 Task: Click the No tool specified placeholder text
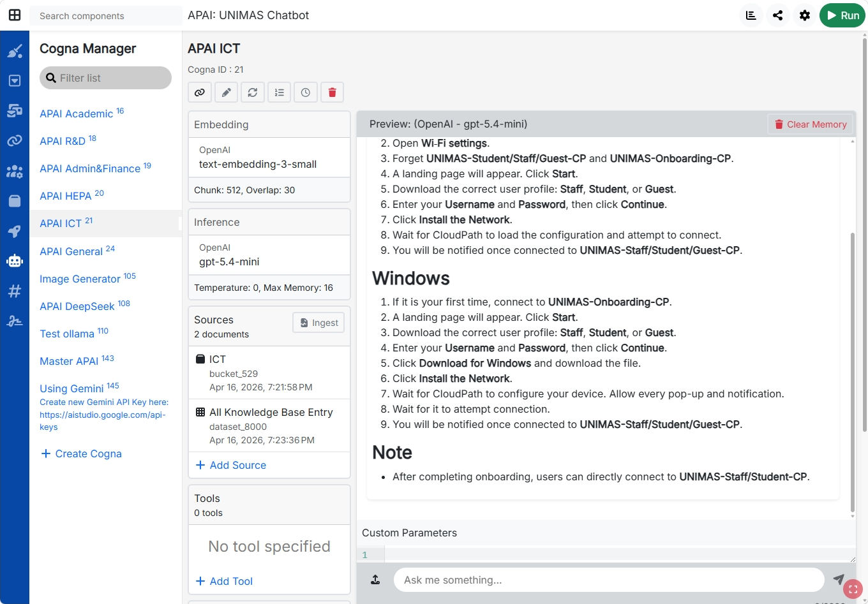click(x=269, y=547)
